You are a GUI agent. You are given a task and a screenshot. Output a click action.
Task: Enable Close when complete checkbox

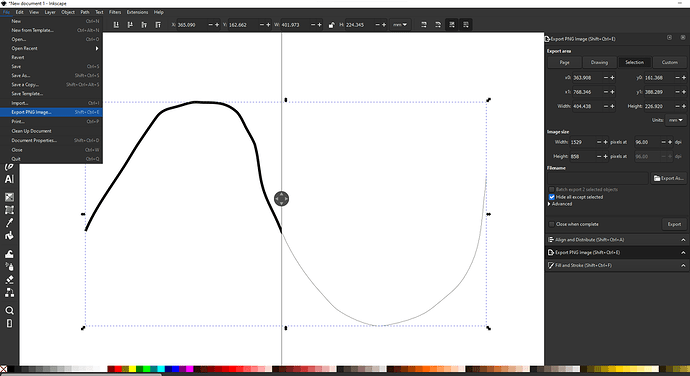click(x=552, y=224)
